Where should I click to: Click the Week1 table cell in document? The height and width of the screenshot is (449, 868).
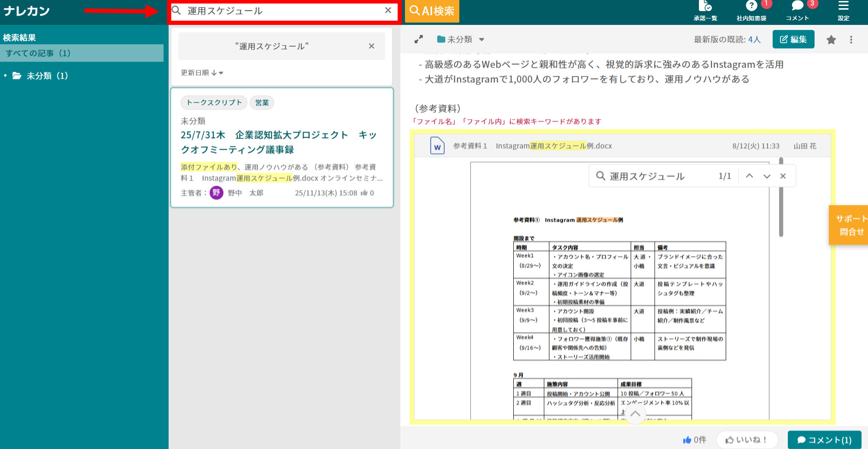pyautogui.click(x=532, y=264)
